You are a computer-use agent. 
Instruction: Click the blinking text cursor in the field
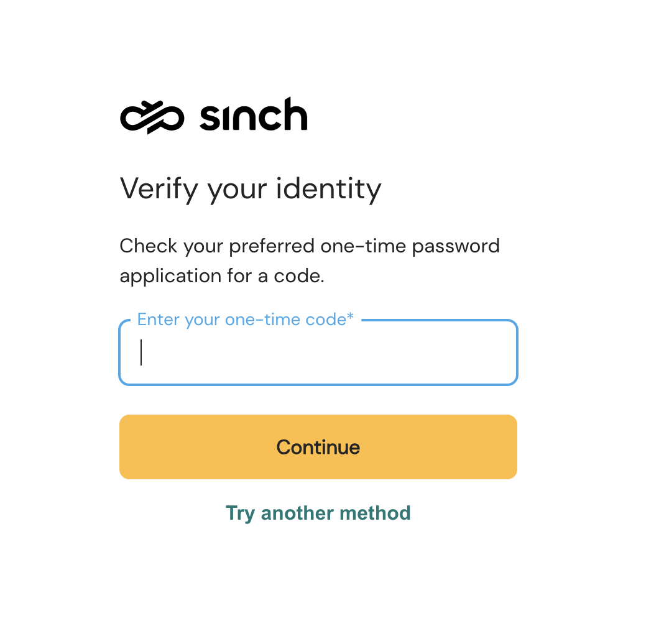(x=142, y=352)
